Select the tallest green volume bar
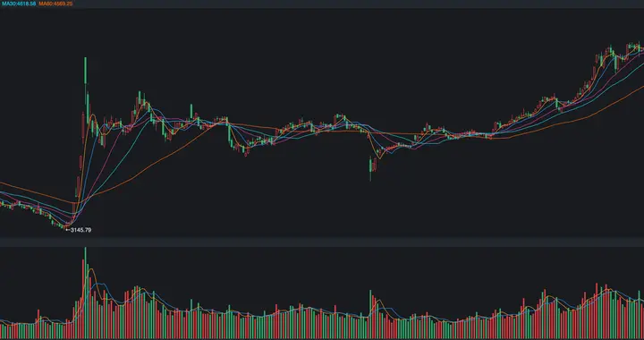Screen dimensions: 644x340 (86, 293)
